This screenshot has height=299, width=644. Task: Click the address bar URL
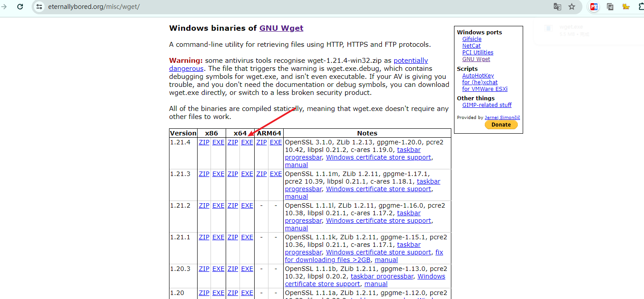94,7
